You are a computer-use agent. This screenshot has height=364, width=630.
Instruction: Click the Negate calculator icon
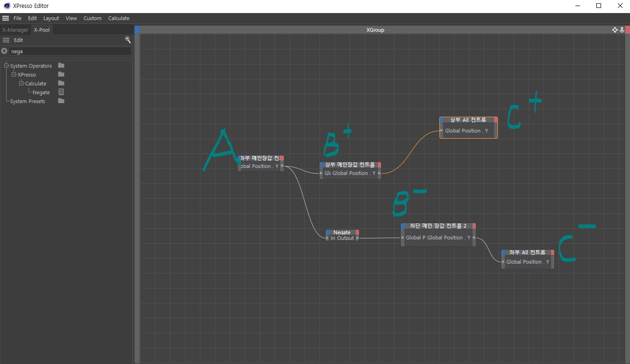pyautogui.click(x=61, y=92)
